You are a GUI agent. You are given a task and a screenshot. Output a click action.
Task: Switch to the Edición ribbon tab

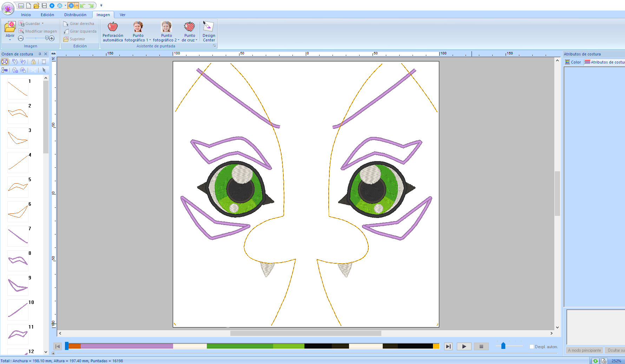tap(47, 15)
